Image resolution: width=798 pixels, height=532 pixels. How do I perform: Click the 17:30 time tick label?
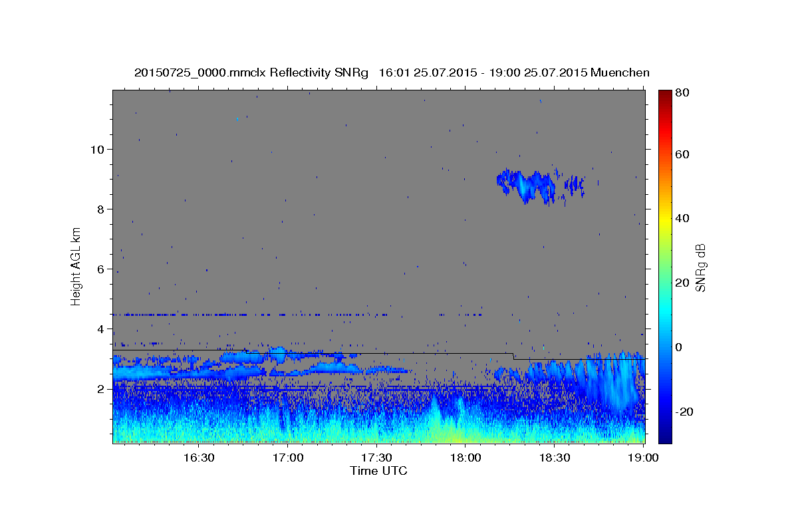[376, 458]
